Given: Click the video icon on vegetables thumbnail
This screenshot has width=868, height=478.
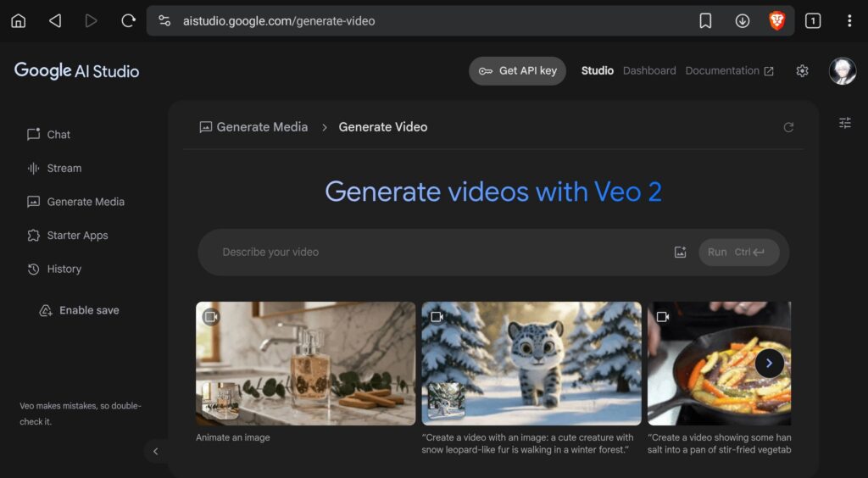Looking at the screenshot, I should (x=663, y=316).
